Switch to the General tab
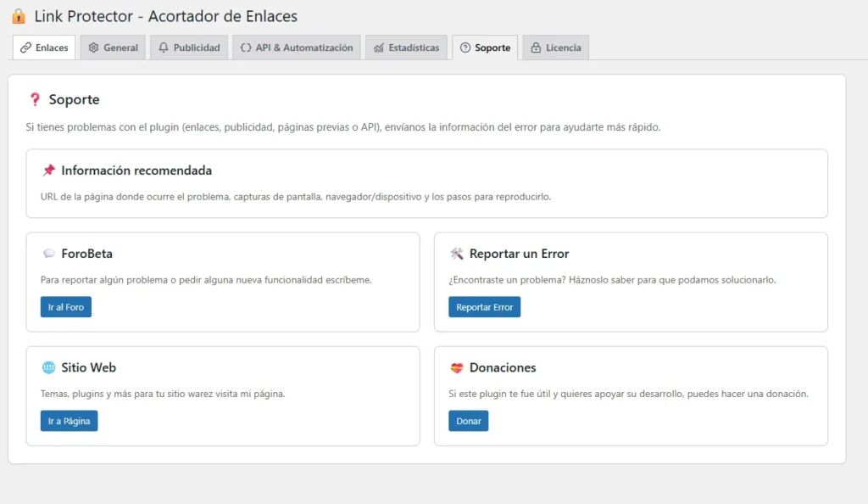The height and width of the screenshot is (504, 868). [x=113, y=48]
